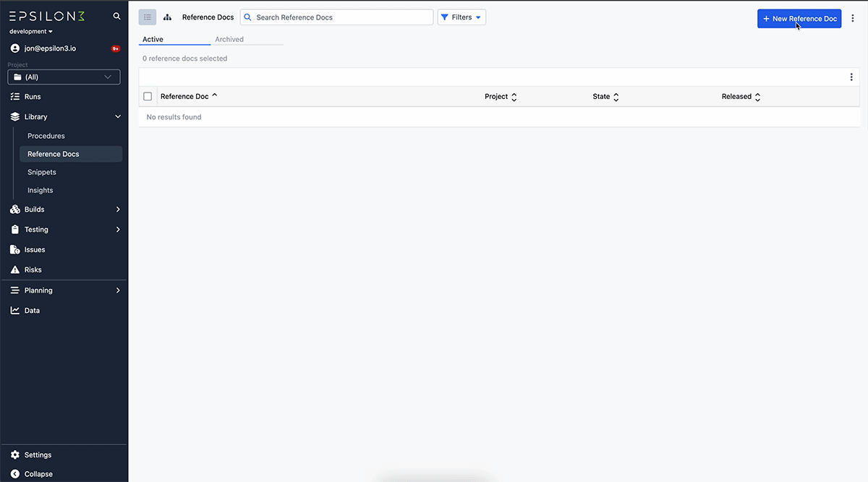This screenshot has height=482, width=868.
Task: Open Procedures in the Library menu
Action: [46, 136]
